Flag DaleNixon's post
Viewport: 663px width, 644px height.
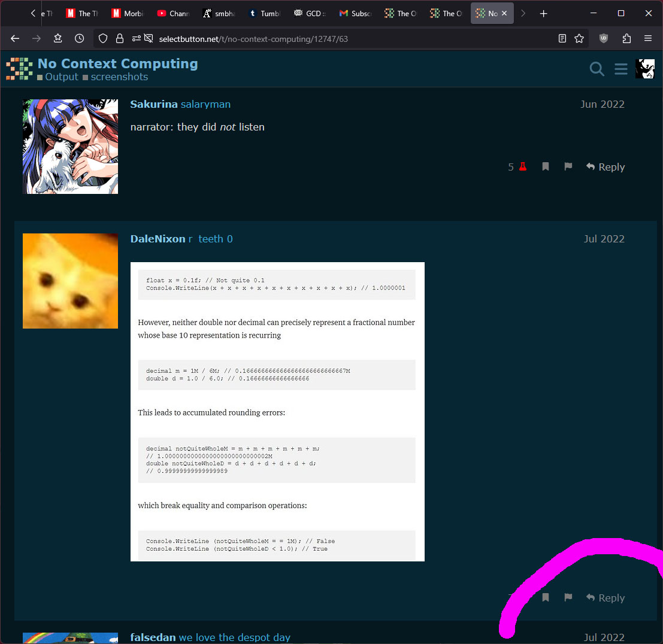568,597
